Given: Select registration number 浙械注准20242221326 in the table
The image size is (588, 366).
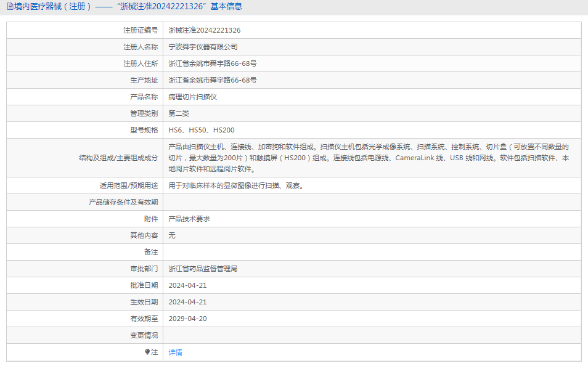Looking at the screenshot, I should point(205,30).
